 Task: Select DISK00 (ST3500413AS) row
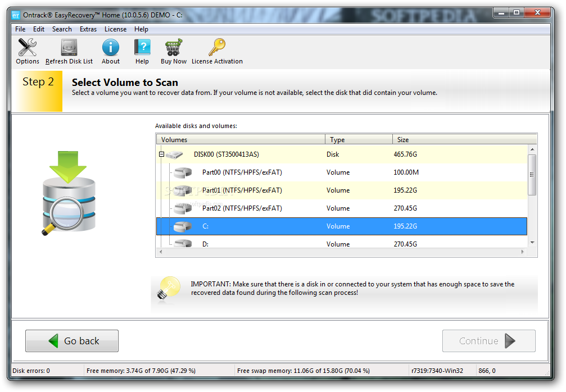(x=342, y=154)
